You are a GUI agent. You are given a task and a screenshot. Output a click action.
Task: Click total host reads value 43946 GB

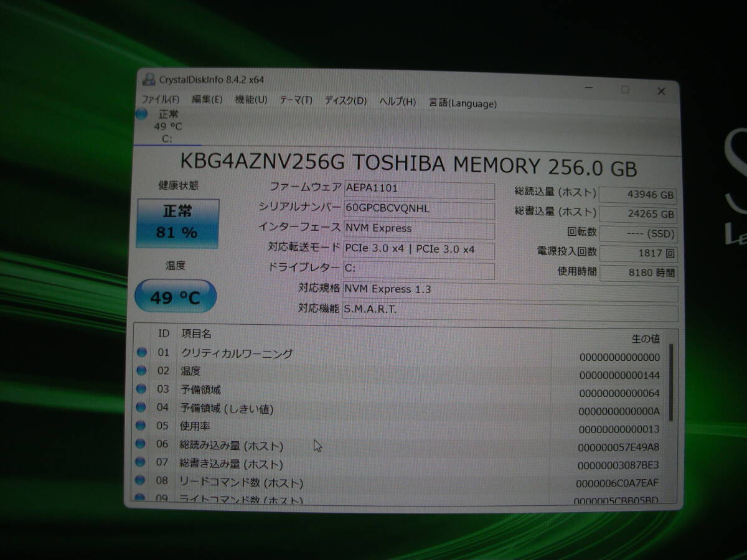point(638,194)
